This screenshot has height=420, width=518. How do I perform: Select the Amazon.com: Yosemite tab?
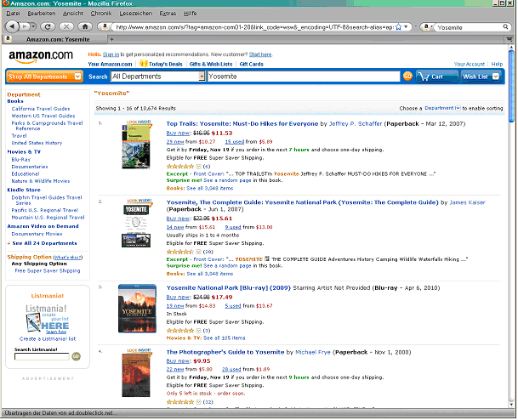(54, 39)
